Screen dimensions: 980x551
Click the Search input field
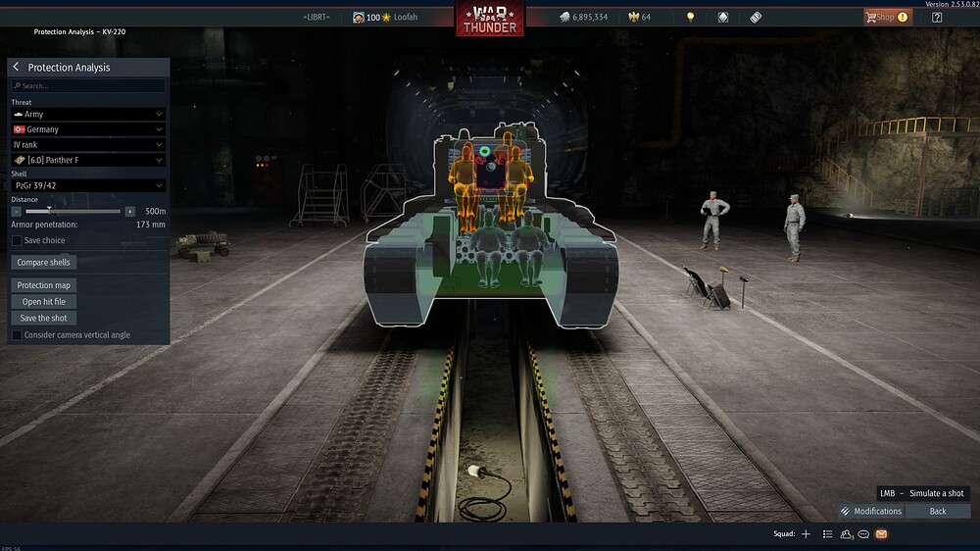[88, 86]
